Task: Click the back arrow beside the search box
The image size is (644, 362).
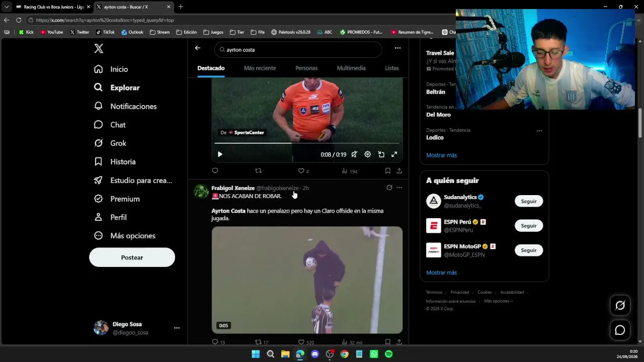Action: point(198,48)
